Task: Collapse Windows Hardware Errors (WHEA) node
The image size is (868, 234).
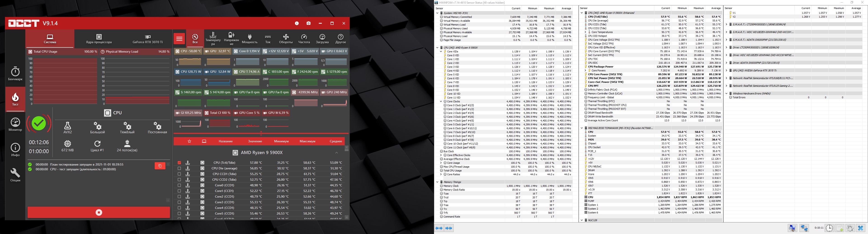Action: coord(726,94)
